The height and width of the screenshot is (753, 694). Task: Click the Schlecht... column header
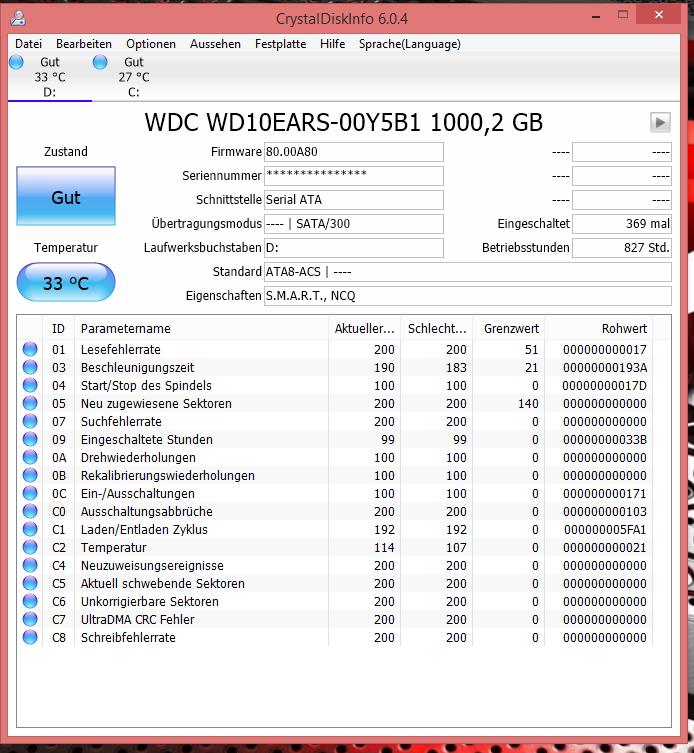(437, 328)
